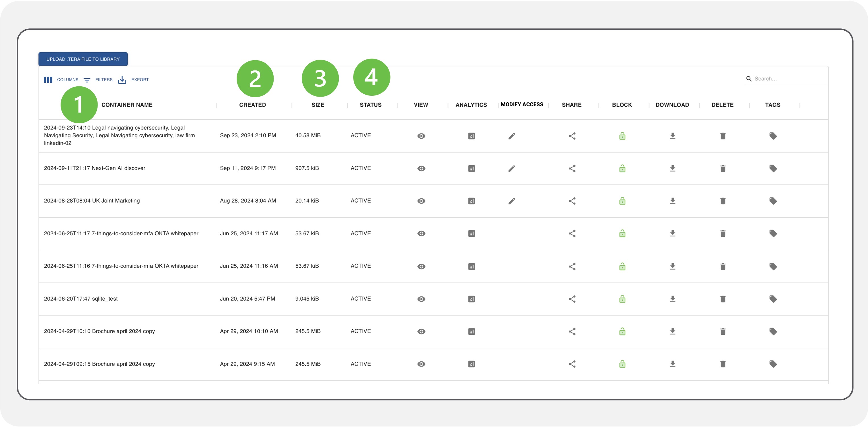Viewport: 868px width, 427px height.
Task: Open analytics for Next-Gen AI discover
Action: [x=472, y=168]
